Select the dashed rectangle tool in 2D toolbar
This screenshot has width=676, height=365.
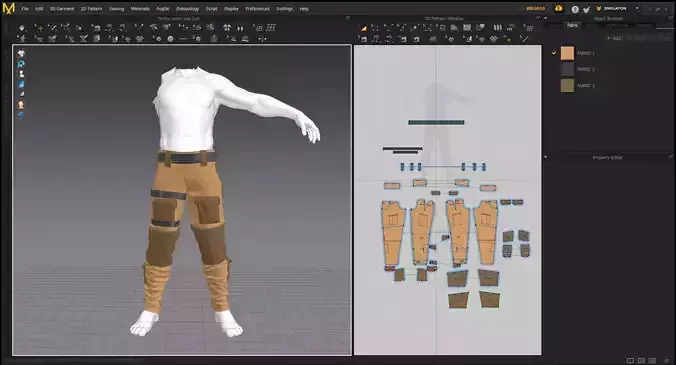click(375, 28)
